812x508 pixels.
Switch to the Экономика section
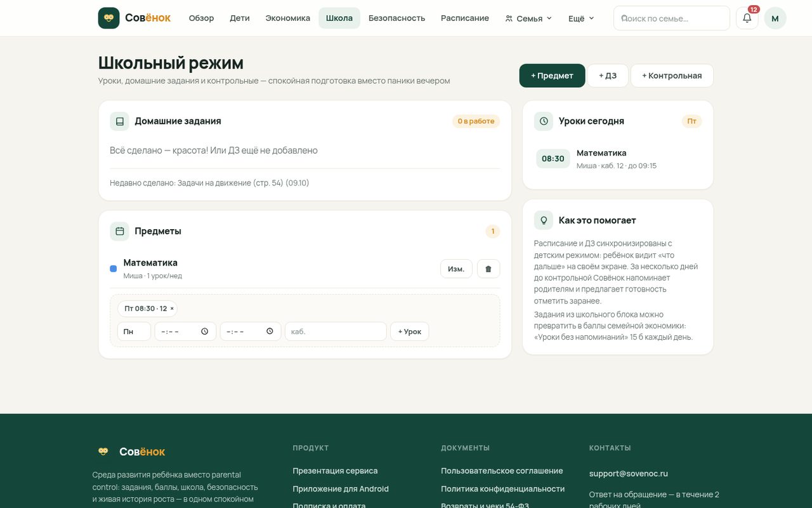(x=288, y=18)
